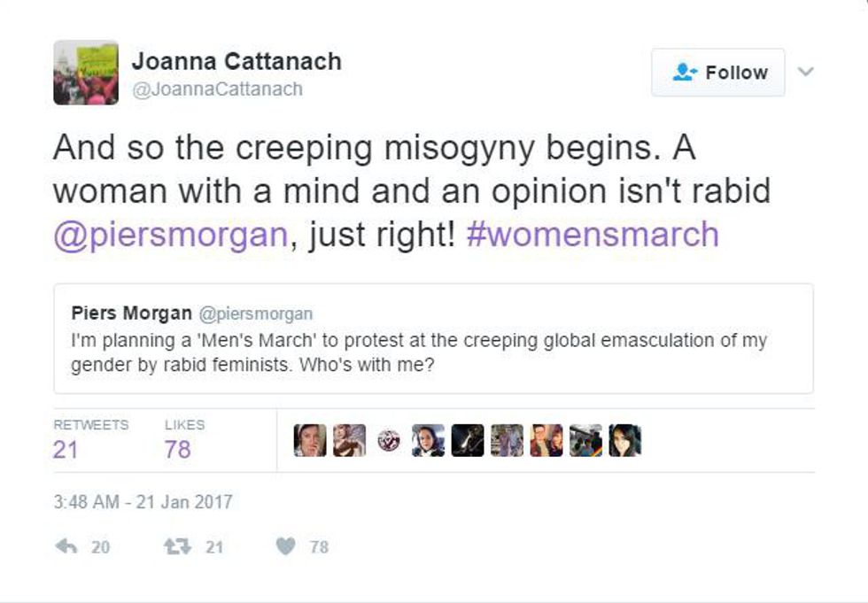
Task: Open the quoted Piers Morgan tweet
Action: 433,352
